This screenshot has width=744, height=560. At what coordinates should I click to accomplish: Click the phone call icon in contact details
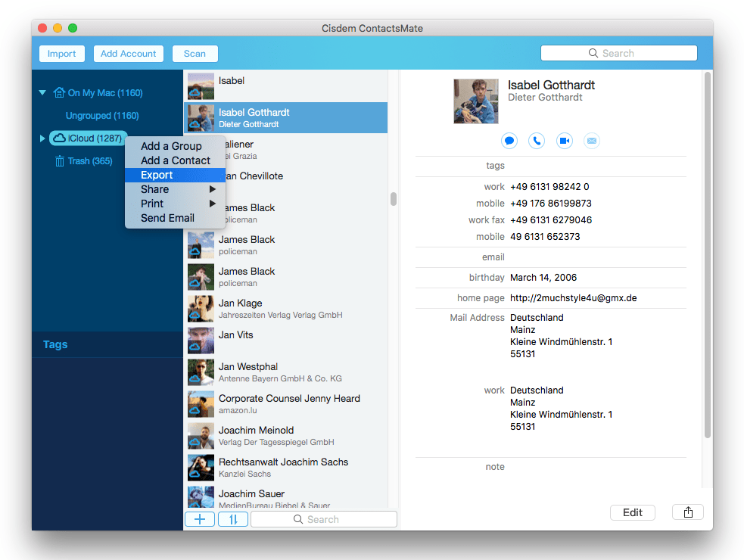pos(537,141)
